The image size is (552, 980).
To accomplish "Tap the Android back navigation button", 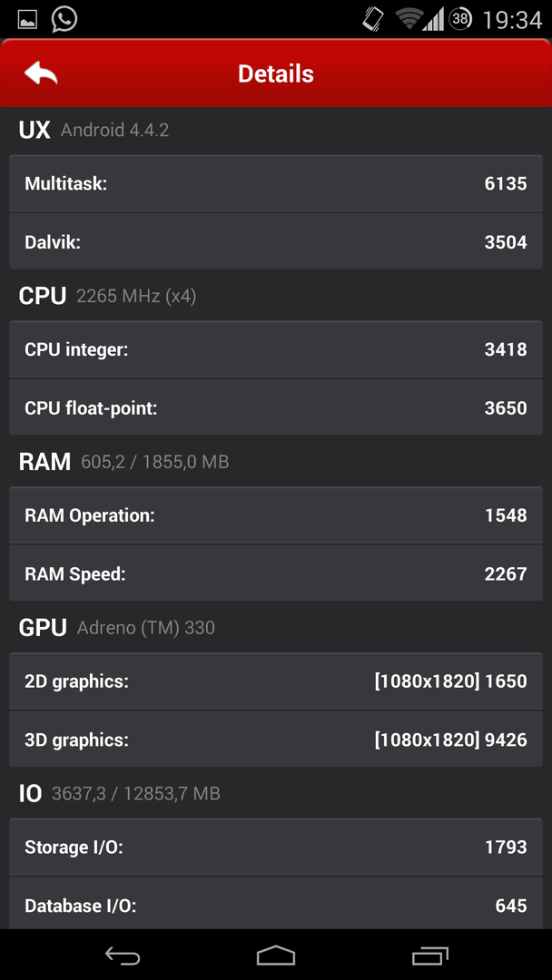I will [123, 955].
